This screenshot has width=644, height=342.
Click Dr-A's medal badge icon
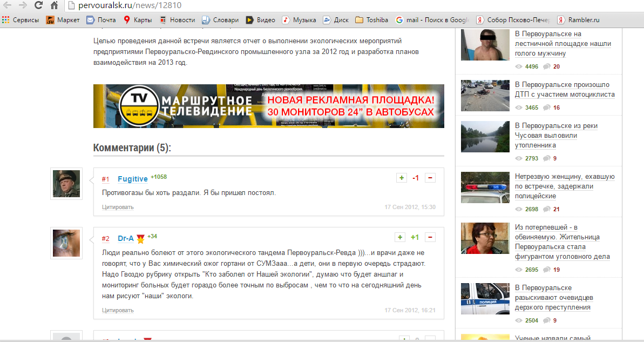point(140,238)
